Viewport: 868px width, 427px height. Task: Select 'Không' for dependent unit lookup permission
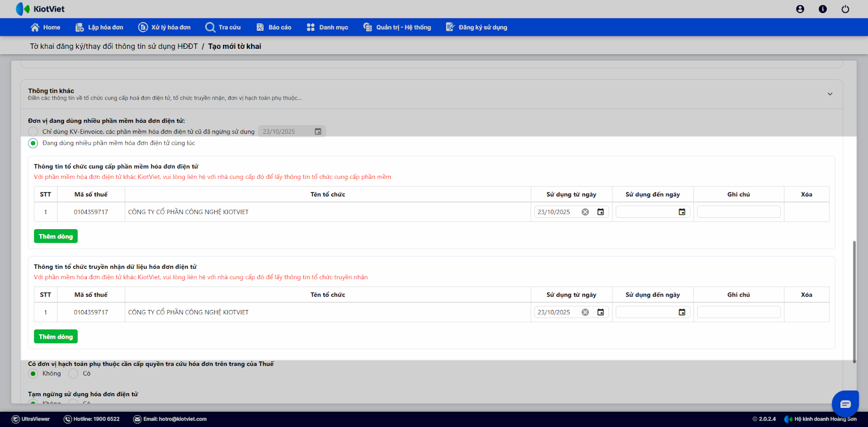[33, 373]
